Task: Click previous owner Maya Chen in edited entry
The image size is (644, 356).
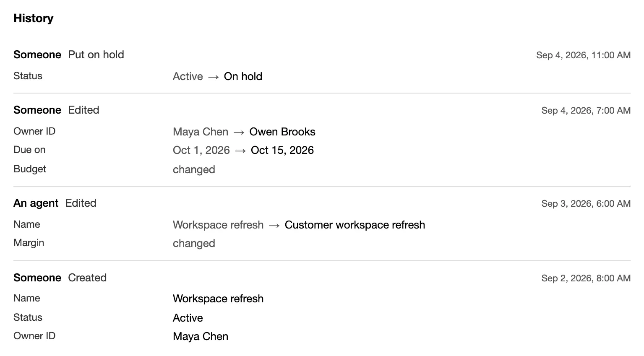Action: (201, 132)
